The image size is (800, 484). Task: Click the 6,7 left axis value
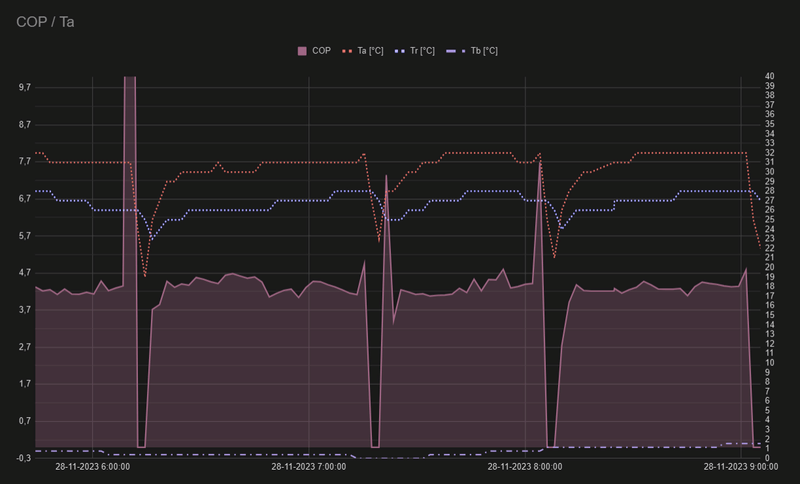click(x=24, y=199)
